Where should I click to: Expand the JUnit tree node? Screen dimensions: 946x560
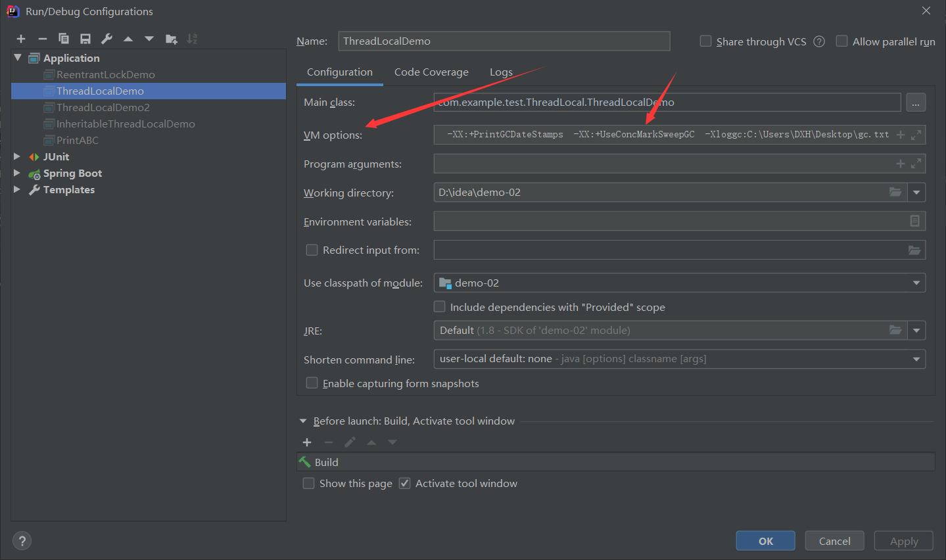pyautogui.click(x=18, y=156)
